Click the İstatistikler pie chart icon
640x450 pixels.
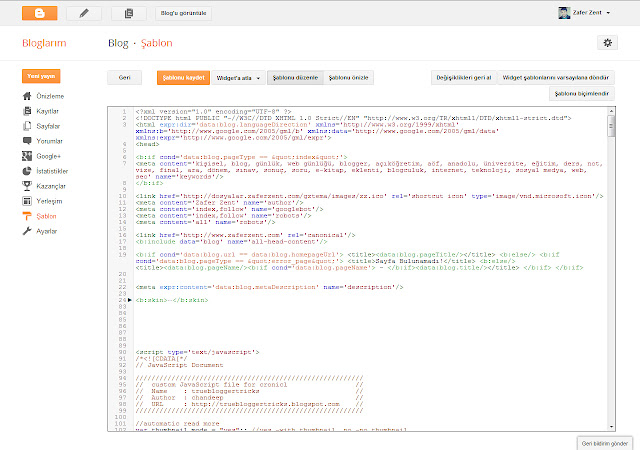(x=27, y=171)
